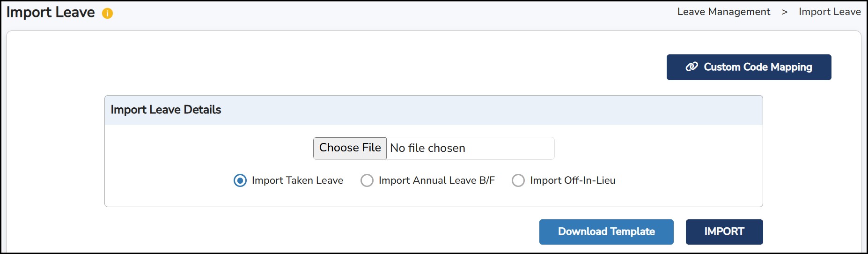Click the "No file chosen" text
This screenshot has width=868, height=254.
(x=427, y=148)
